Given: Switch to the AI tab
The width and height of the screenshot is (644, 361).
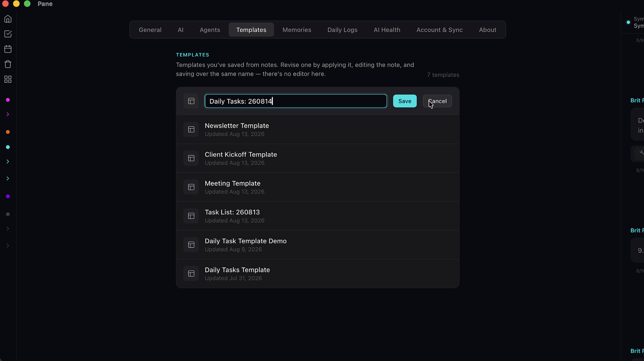Looking at the screenshot, I should click(x=181, y=30).
